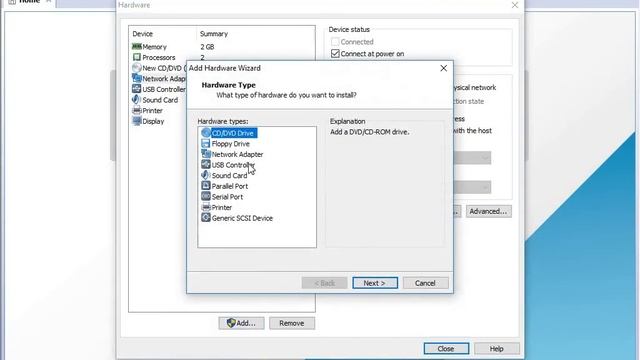Select the Generic SCSI Device label
This screenshot has height=360, width=640.
(242, 218)
